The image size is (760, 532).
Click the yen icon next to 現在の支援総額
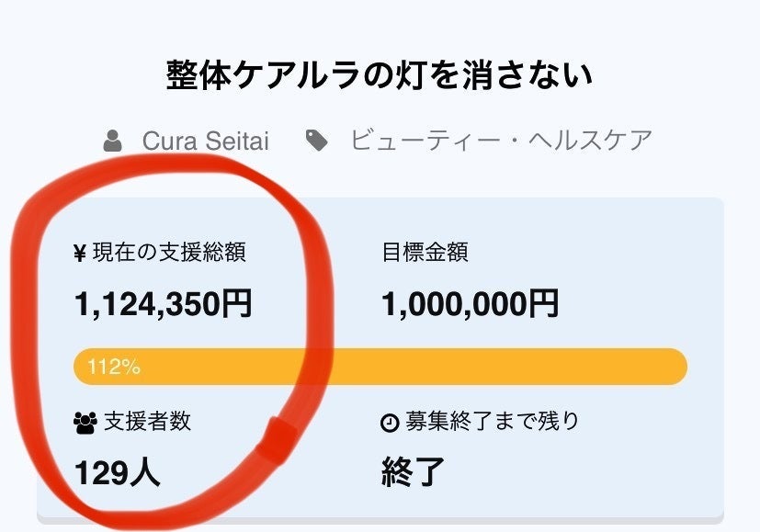(x=80, y=254)
